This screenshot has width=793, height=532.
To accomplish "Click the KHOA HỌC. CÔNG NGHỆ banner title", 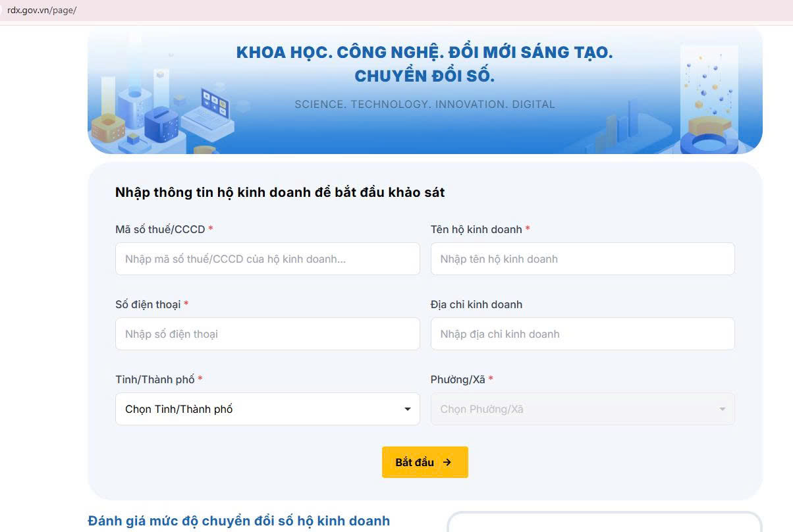I will [x=424, y=64].
